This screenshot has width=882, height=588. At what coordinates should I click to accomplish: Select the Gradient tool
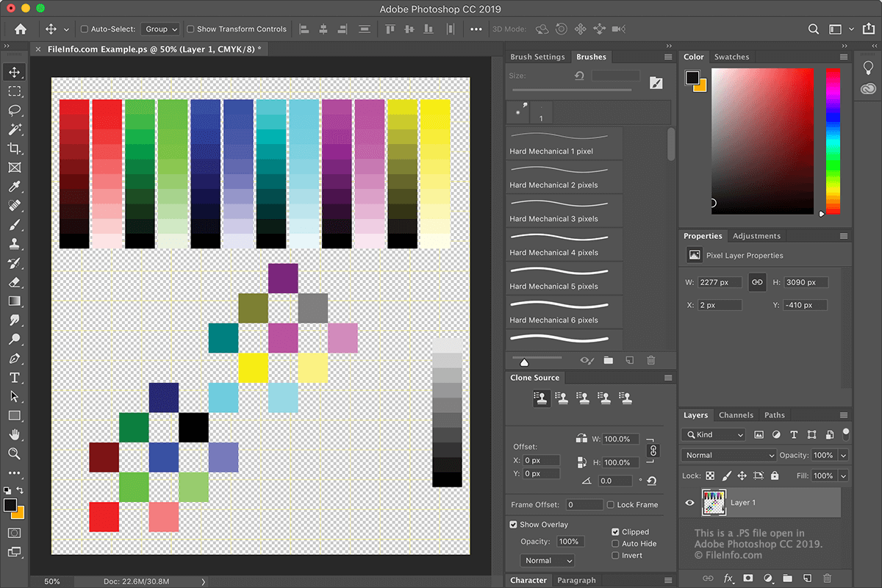15,301
